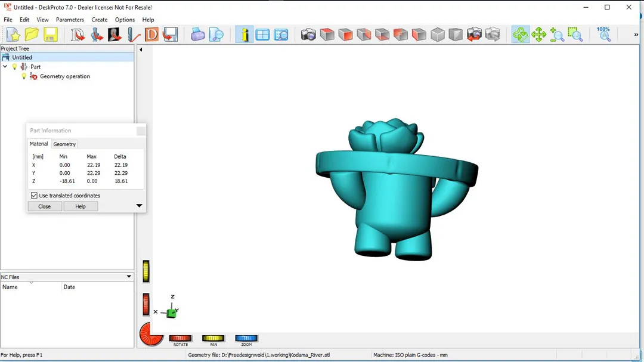Click the teal 3D model in the viewport
The width and height of the screenshot is (644, 362).
click(395, 190)
